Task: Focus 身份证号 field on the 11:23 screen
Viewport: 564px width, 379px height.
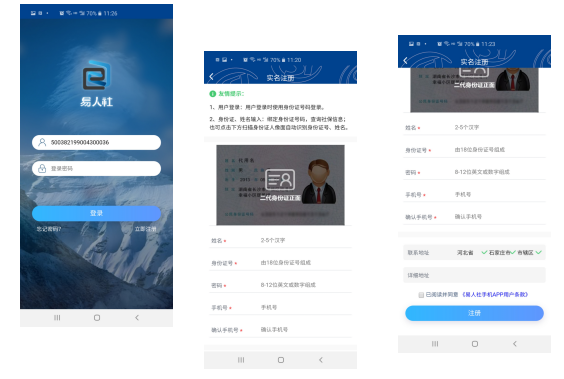Action: click(x=474, y=150)
